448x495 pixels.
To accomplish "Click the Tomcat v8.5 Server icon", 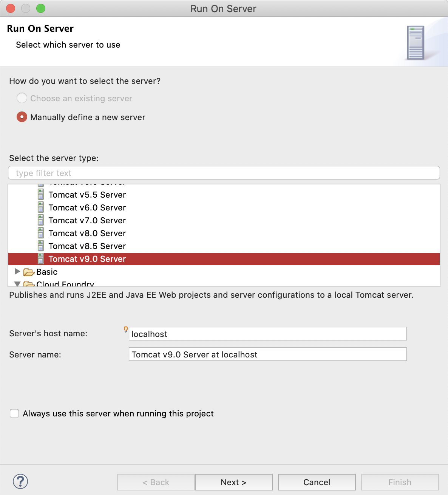I will 41,246.
